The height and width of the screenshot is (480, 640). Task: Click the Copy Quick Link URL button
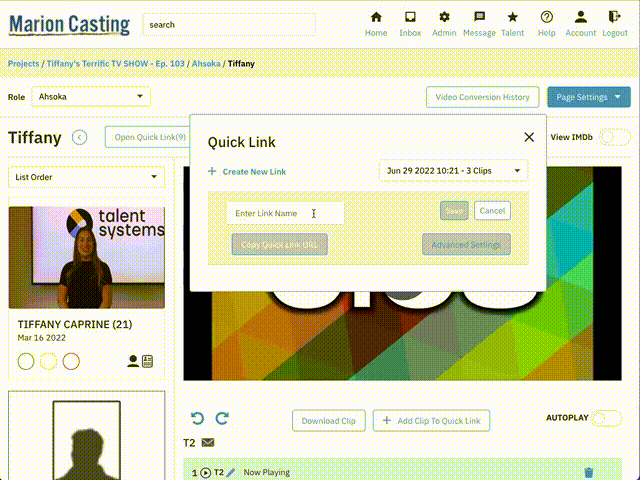tap(280, 244)
